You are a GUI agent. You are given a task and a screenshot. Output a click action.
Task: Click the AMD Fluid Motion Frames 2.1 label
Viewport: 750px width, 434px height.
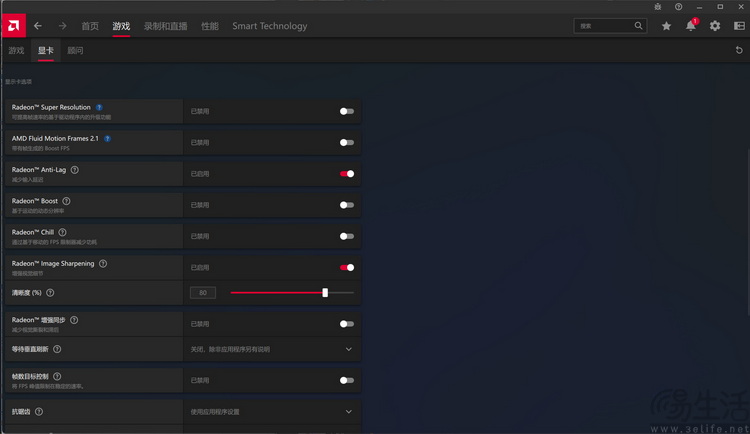(55, 138)
